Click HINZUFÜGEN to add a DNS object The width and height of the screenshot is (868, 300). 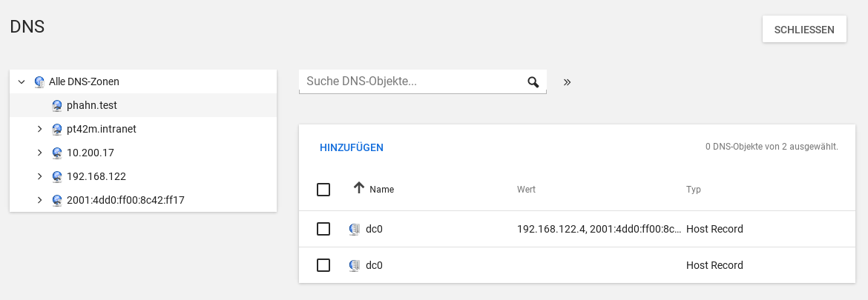351,147
